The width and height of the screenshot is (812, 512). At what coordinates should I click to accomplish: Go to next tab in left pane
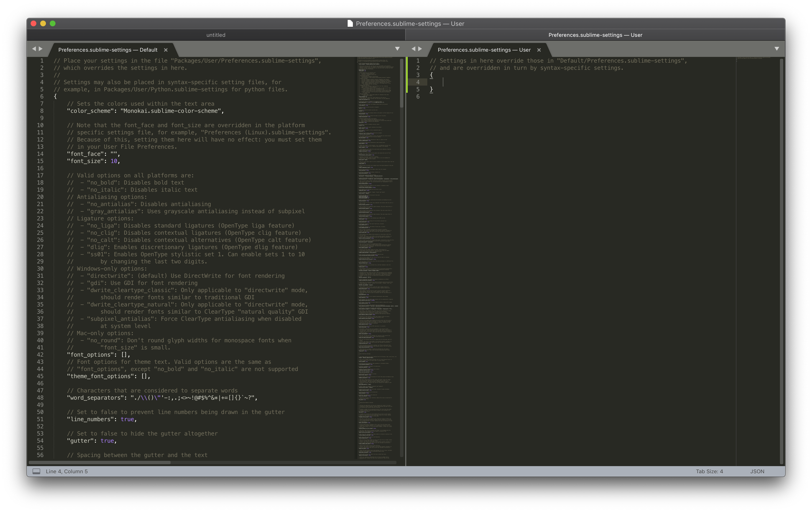point(41,49)
